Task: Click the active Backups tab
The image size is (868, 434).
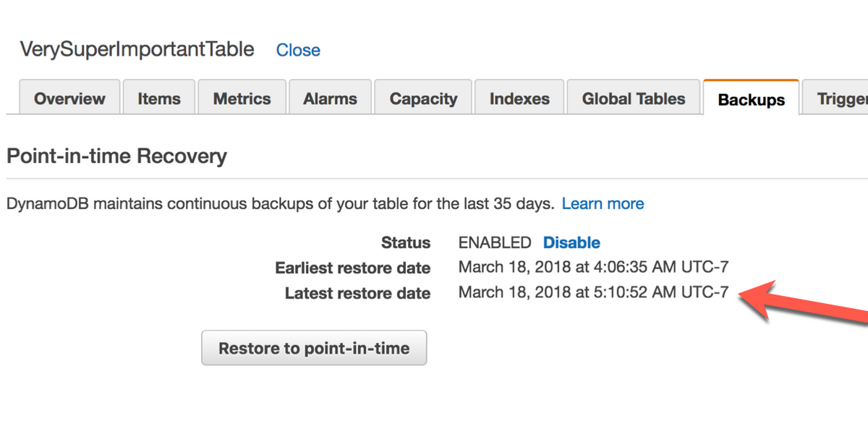Action: tap(751, 100)
